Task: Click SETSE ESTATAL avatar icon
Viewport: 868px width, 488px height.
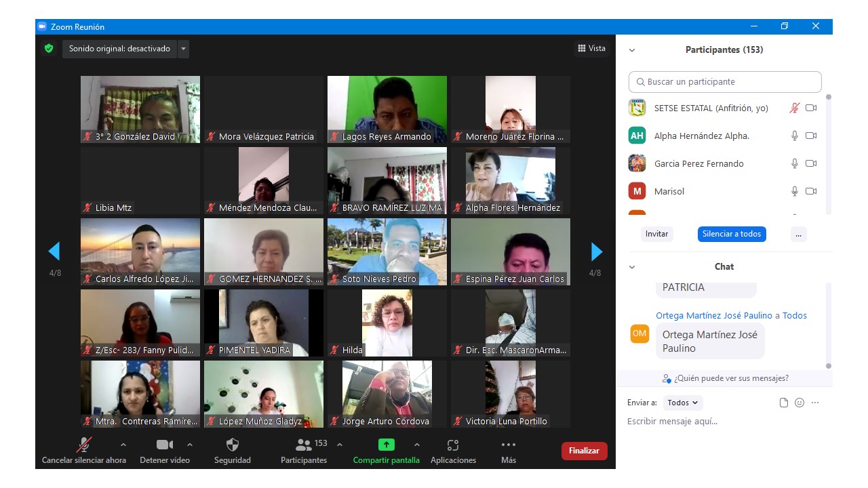Action: [x=637, y=108]
